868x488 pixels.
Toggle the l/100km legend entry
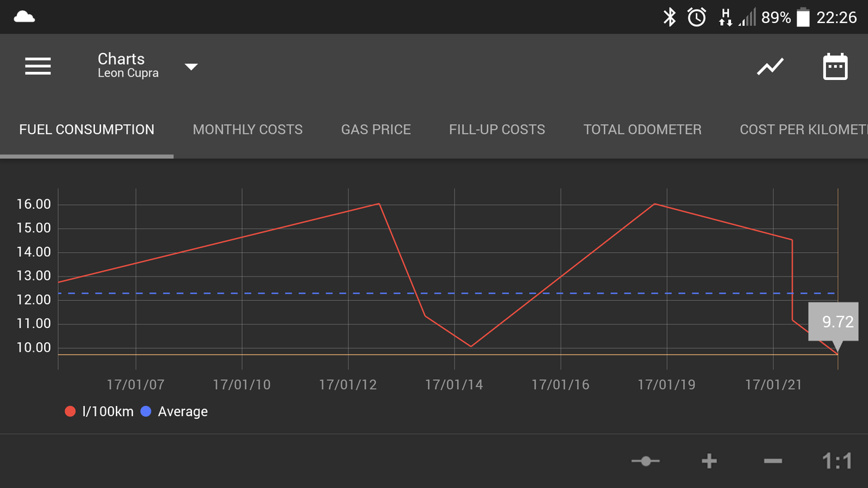(x=99, y=411)
